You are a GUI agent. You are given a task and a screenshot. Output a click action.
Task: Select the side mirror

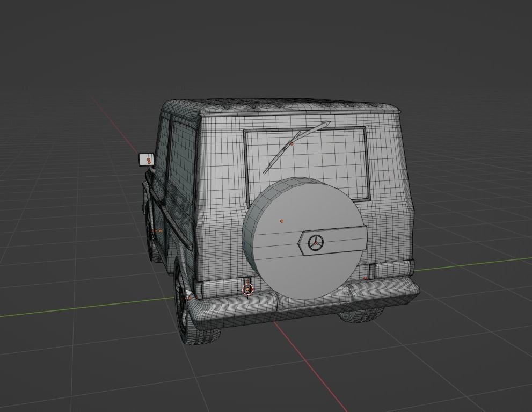(146, 160)
